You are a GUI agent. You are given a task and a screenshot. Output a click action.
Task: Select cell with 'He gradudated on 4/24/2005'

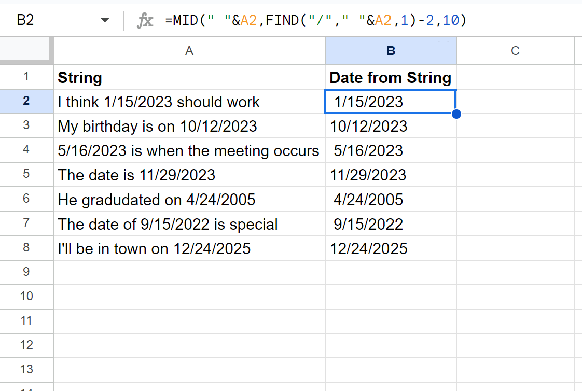tap(189, 199)
